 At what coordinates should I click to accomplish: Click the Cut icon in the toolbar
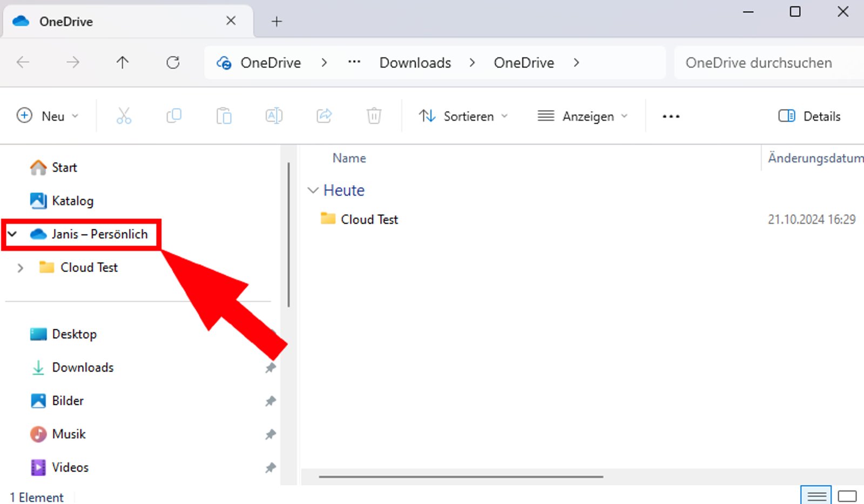click(124, 115)
